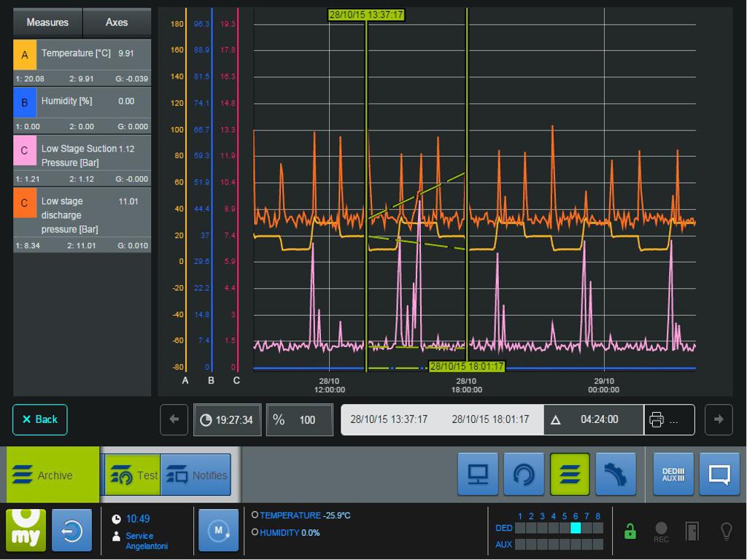The image size is (747, 560).
Task: Go to previous time range with left arrow
Action: pyautogui.click(x=174, y=419)
